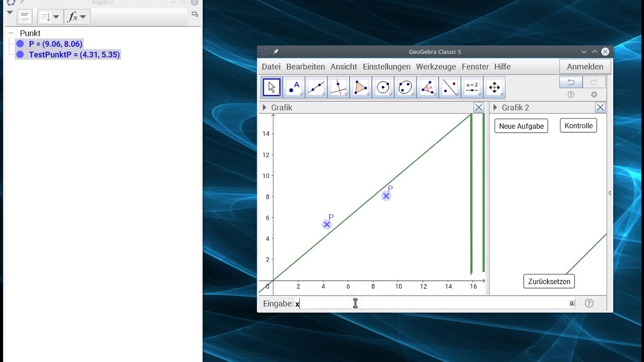Screen dimensions: 644x362
Task: Click the Punkt category label
Action: pyautogui.click(x=30, y=33)
